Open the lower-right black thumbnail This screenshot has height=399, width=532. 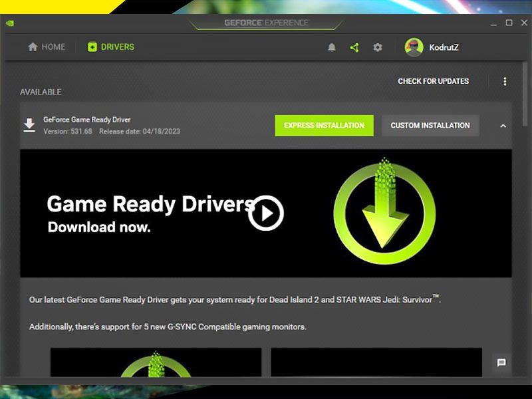click(x=376, y=362)
